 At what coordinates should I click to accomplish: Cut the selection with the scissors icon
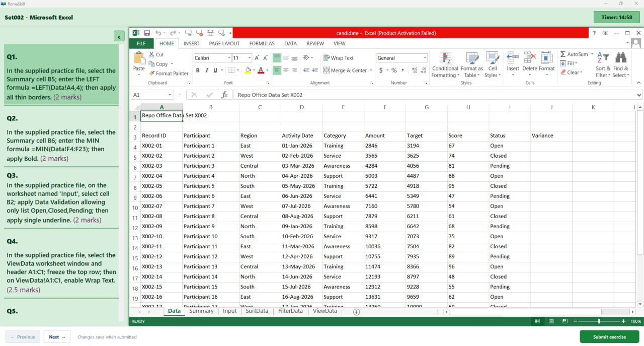tap(152, 54)
